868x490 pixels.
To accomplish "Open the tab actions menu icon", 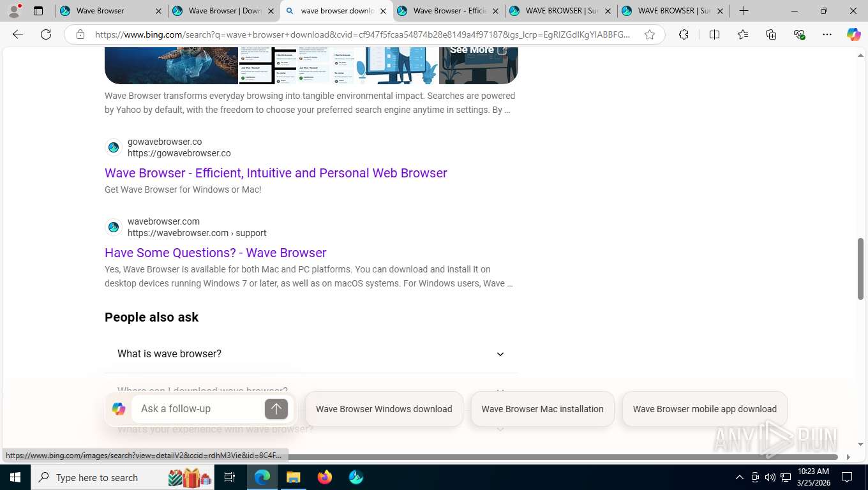I will [38, 11].
